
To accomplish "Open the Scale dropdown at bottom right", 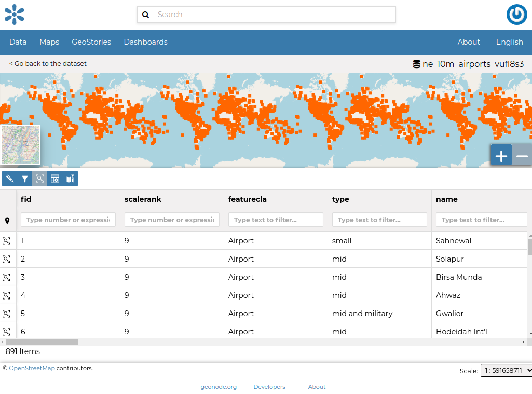I will (506, 370).
